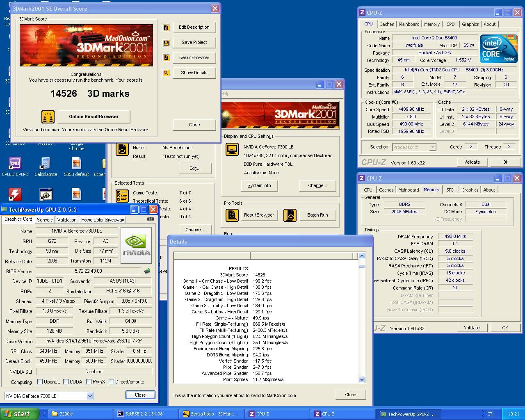Click the ResultBrowser icon in score window
Viewport: 525px width, 420px height.
coord(166,58)
